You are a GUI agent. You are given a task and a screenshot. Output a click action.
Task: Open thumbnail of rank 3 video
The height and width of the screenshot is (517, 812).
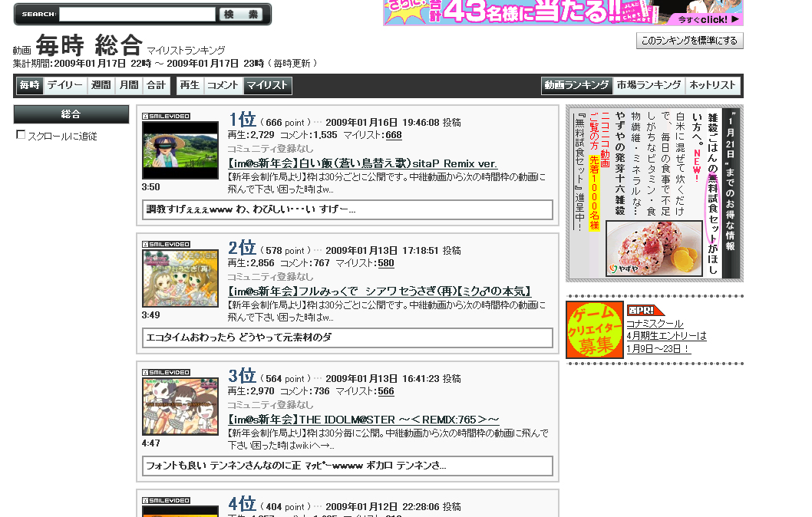(x=180, y=407)
